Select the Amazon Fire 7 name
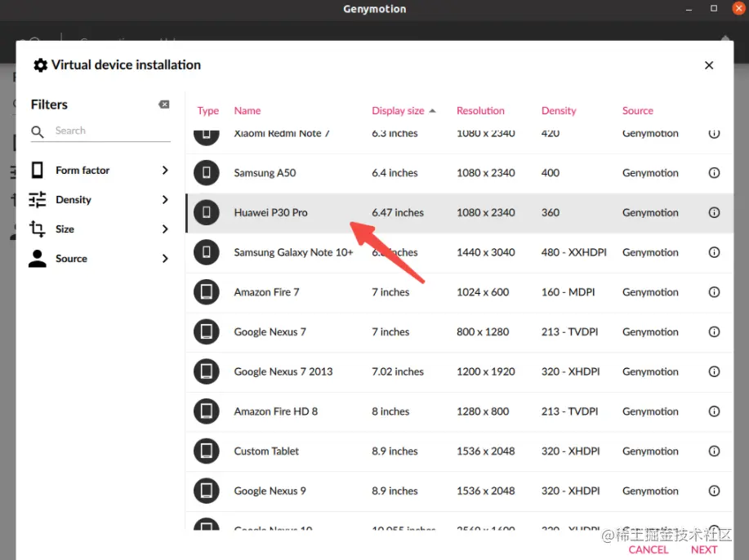This screenshot has width=749, height=560. pyautogui.click(x=266, y=292)
